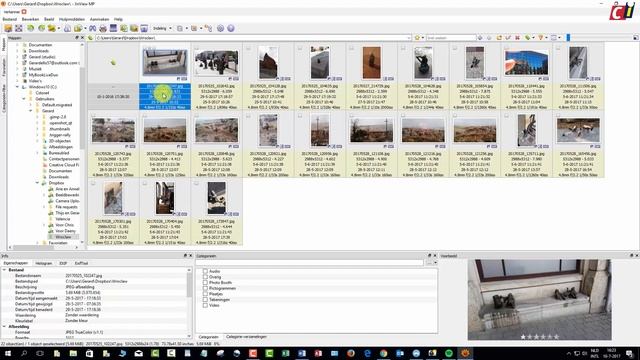
Task: Open the dropdown arrow beside open folder icon
Action: 58,28
